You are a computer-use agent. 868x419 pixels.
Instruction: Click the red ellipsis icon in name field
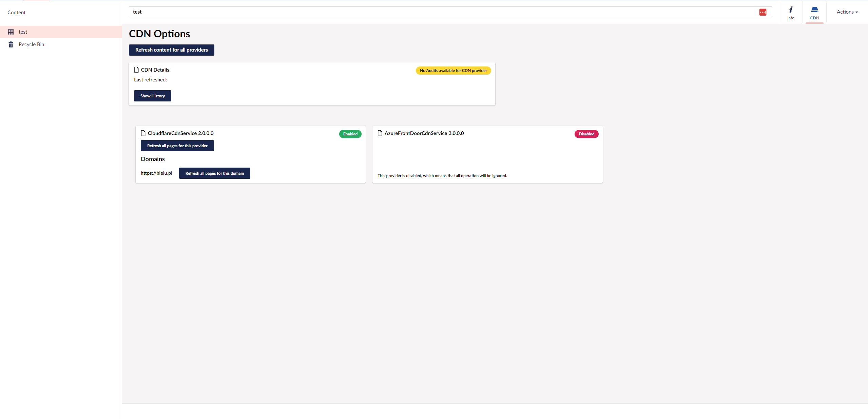(763, 12)
